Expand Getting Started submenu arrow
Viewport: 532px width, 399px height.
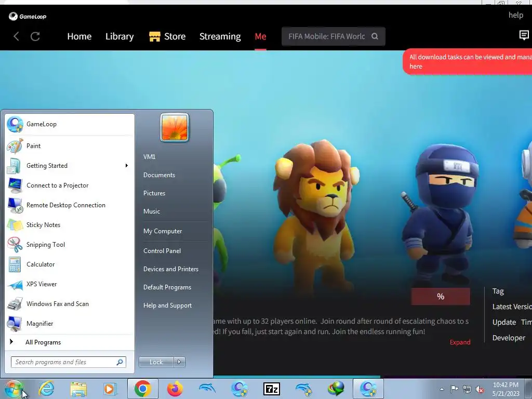pyautogui.click(x=127, y=166)
